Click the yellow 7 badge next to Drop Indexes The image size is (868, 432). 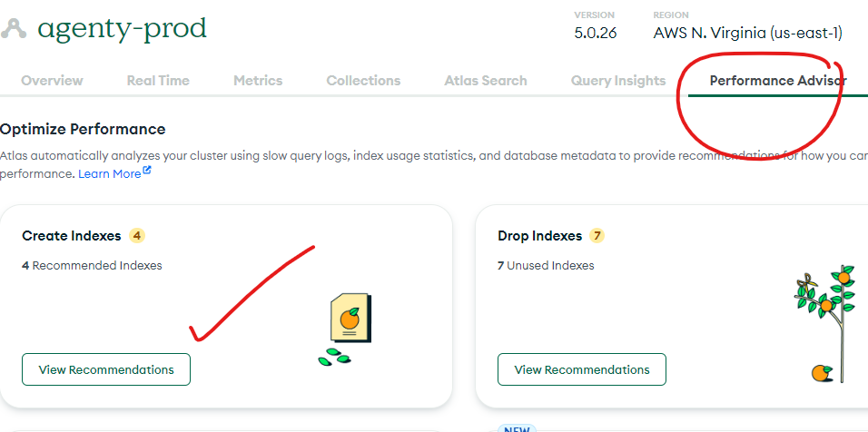coord(597,236)
